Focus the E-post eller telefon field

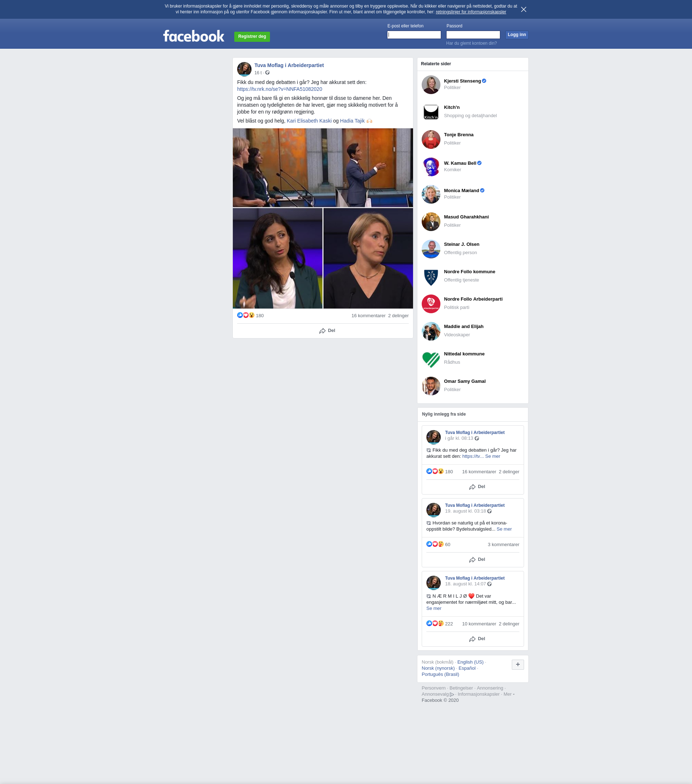(414, 35)
